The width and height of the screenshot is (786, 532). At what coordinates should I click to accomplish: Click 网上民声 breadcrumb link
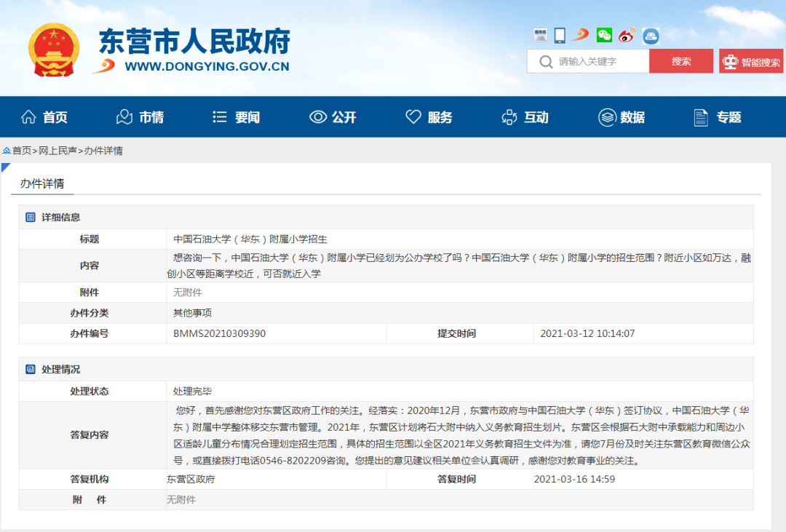click(x=57, y=151)
